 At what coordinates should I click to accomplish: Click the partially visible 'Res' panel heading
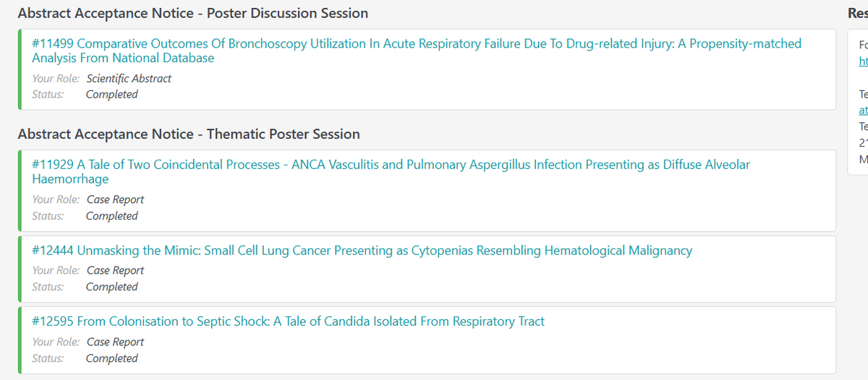tap(857, 13)
